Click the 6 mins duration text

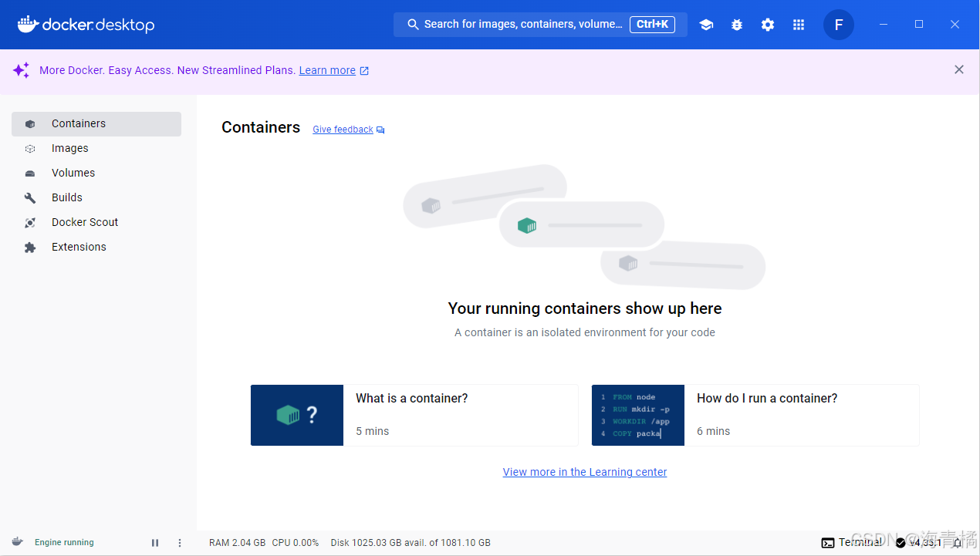coord(714,431)
